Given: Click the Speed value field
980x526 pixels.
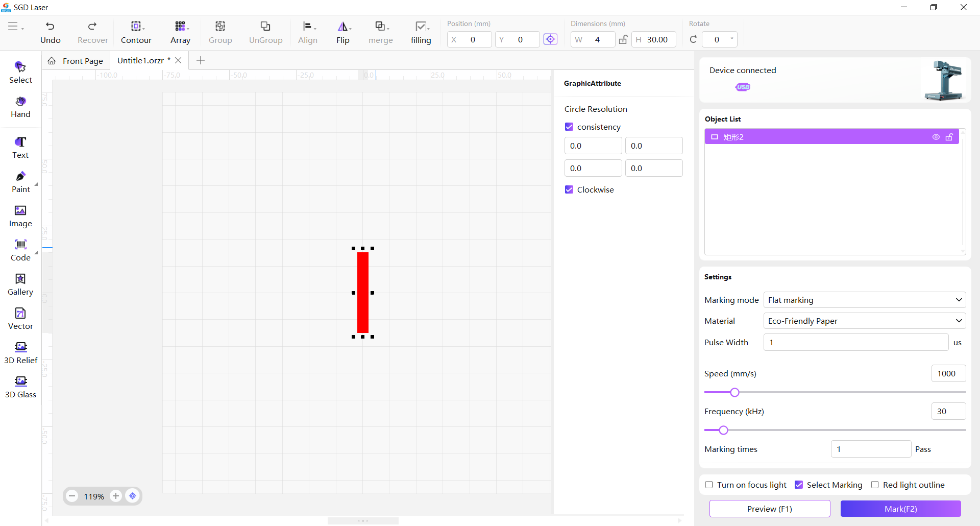Looking at the screenshot, I should click(948, 373).
